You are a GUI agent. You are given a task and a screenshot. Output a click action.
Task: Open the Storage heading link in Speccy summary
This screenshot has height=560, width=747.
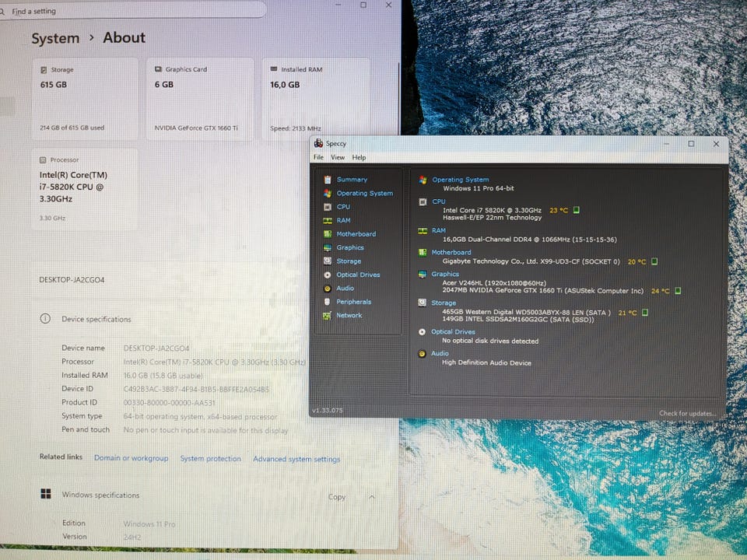tap(444, 303)
